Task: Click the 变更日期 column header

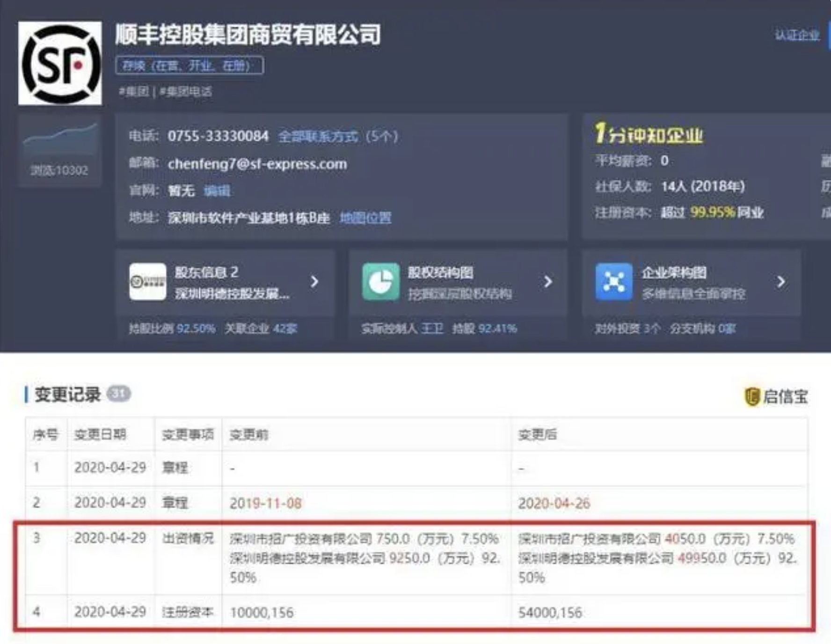Action: pos(100,434)
